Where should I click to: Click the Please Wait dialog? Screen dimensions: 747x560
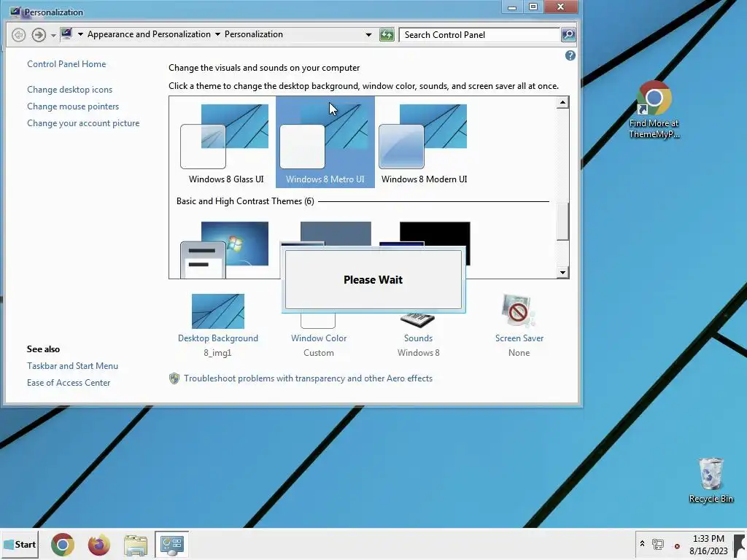coord(373,279)
